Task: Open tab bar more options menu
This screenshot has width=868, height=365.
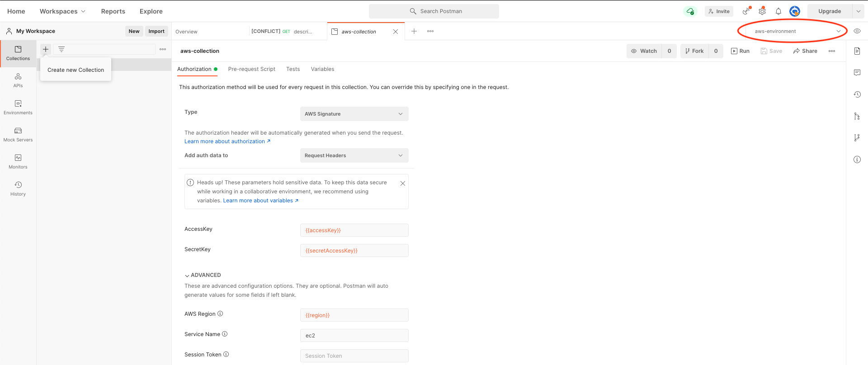Action: (x=430, y=31)
